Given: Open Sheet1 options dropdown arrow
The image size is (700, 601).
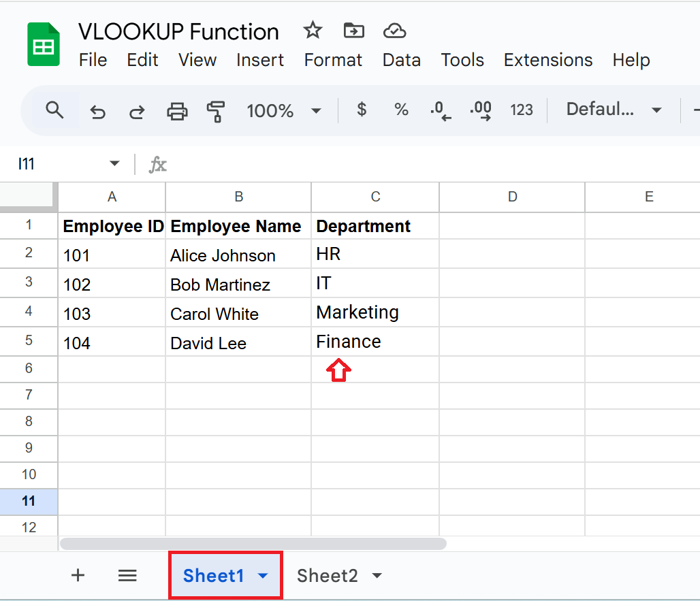Looking at the screenshot, I should pyautogui.click(x=262, y=575).
